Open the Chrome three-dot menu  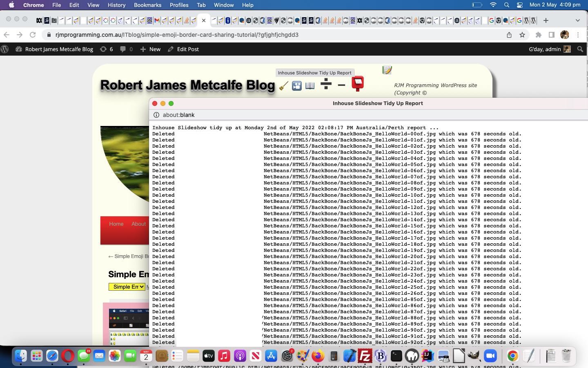(578, 35)
